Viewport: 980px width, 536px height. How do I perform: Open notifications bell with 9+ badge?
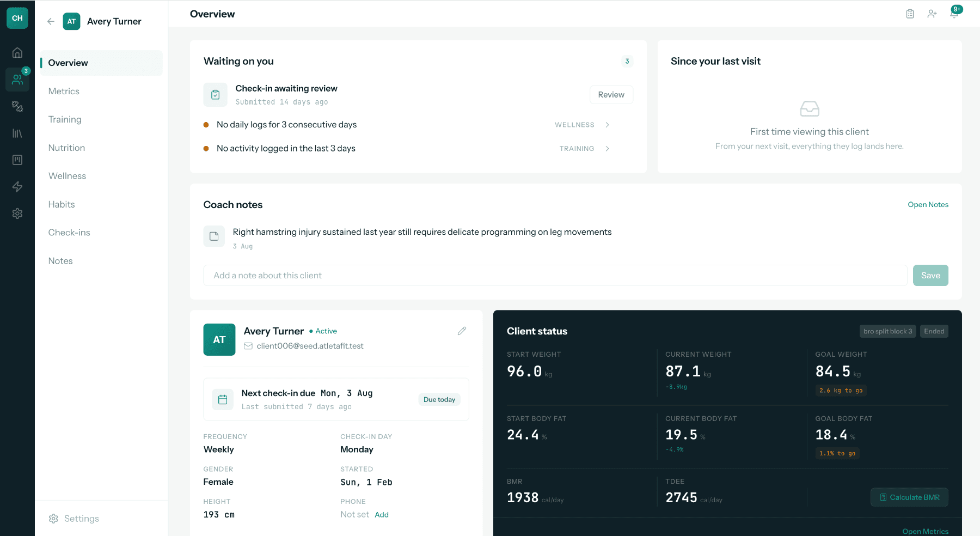coord(954,13)
